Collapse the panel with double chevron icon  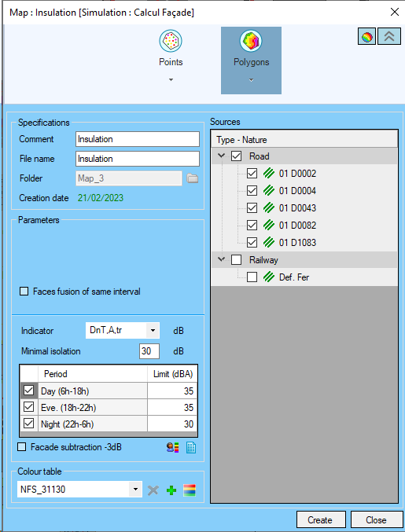(x=389, y=36)
